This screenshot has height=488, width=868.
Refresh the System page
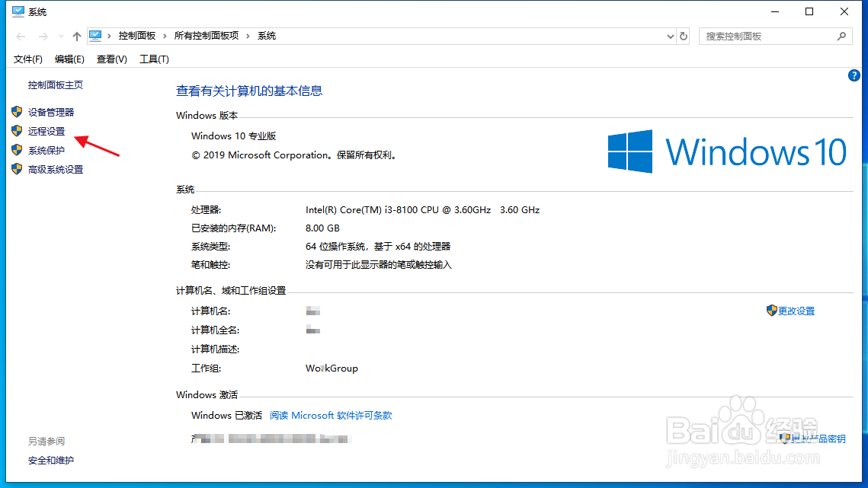684,36
